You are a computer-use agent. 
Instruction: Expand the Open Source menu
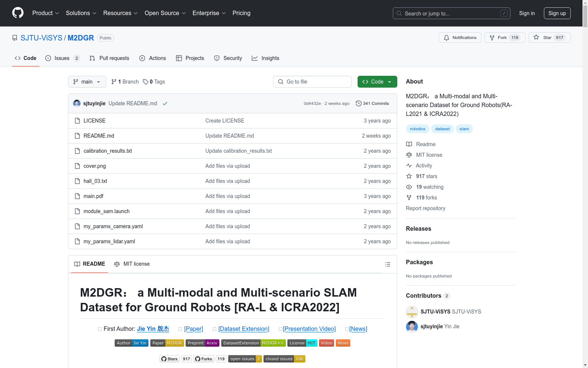[x=165, y=13]
